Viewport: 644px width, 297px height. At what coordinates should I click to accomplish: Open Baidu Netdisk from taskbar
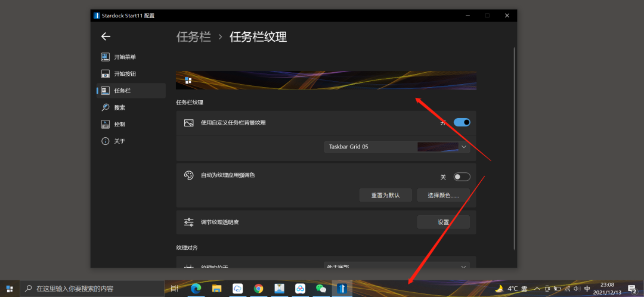(x=300, y=289)
